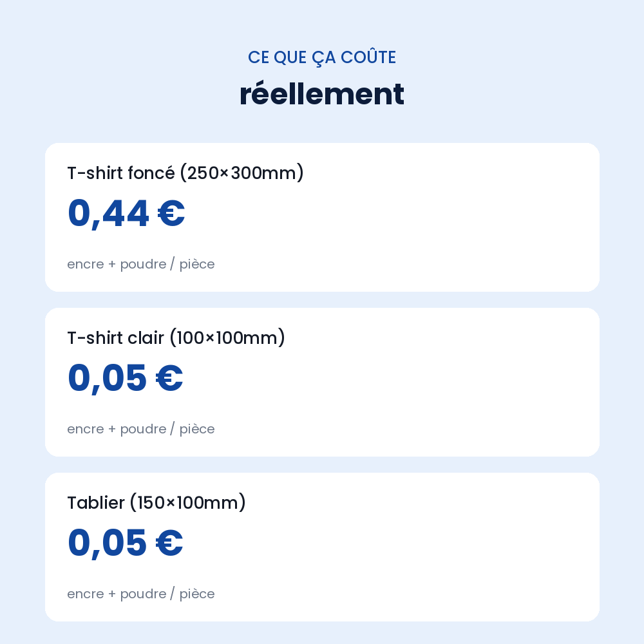Open the T-shirt clair cost card
The width and height of the screenshot is (644, 644).
(322, 382)
